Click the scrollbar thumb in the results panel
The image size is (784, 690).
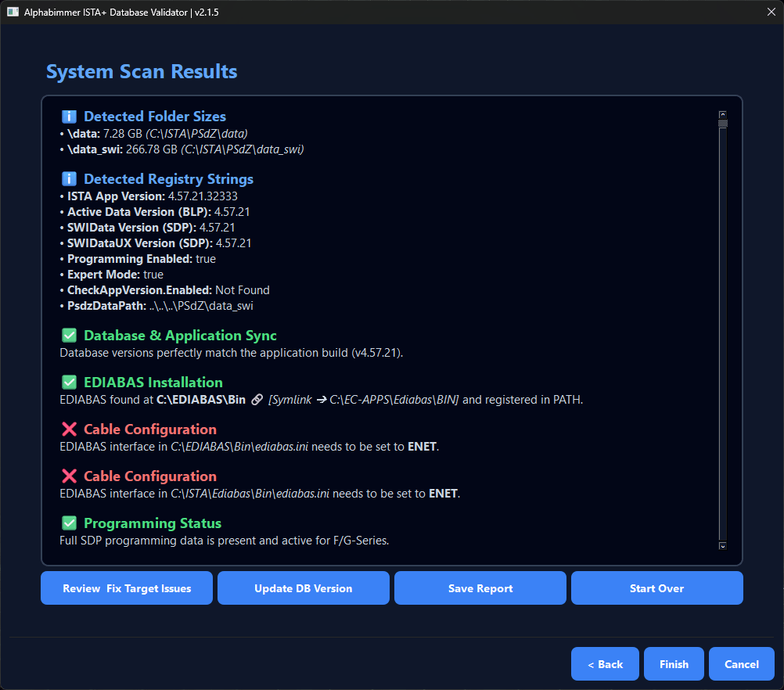(722, 123)
